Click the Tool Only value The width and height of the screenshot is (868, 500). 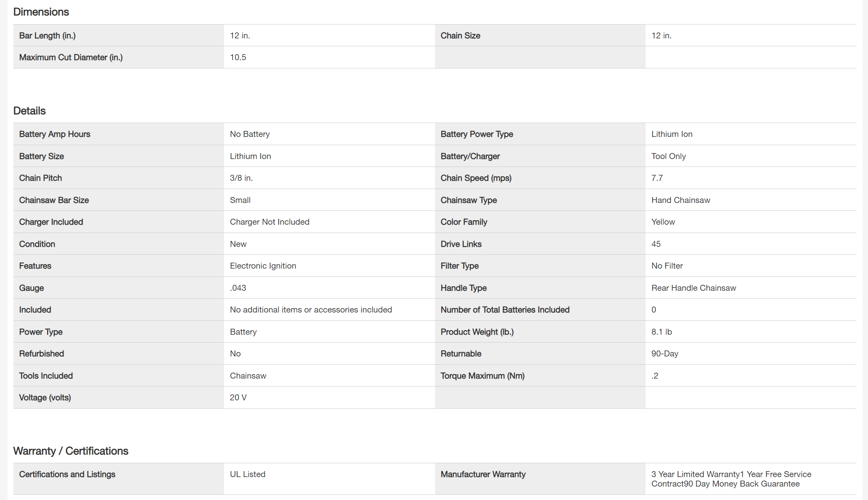pos(669,156)
